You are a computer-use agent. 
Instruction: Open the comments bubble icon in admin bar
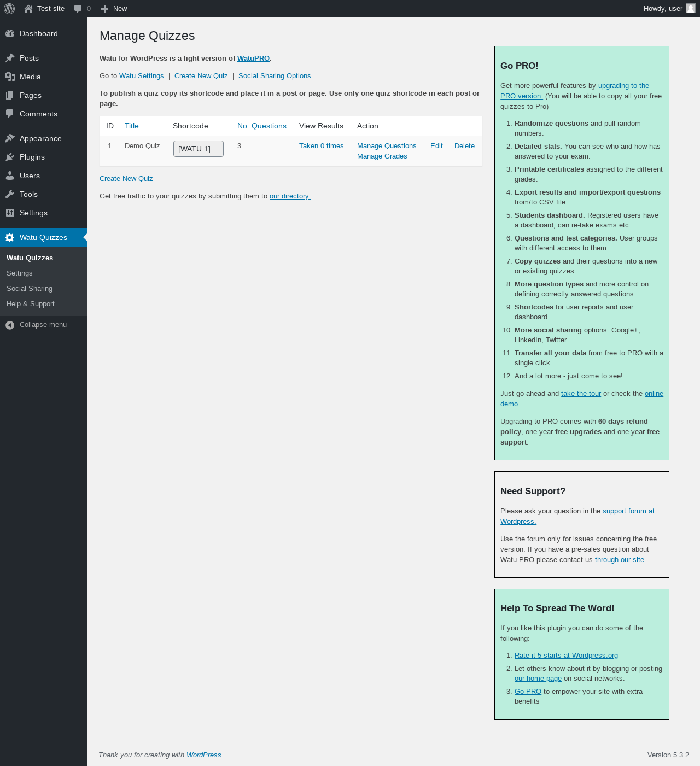pyautogui.click(x=78, y=9)
